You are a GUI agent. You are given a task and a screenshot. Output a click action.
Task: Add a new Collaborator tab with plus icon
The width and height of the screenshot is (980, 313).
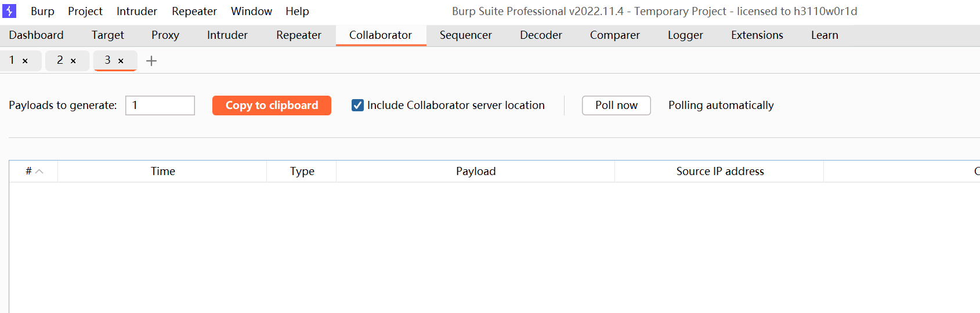click(151, 61)
